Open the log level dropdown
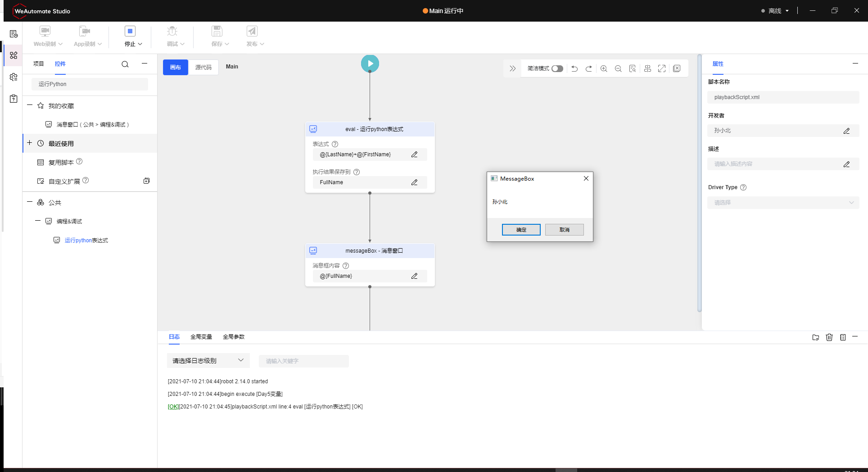The width and height of the screenshot is (868, 472). pyautogui.click(x=208, y=361)
